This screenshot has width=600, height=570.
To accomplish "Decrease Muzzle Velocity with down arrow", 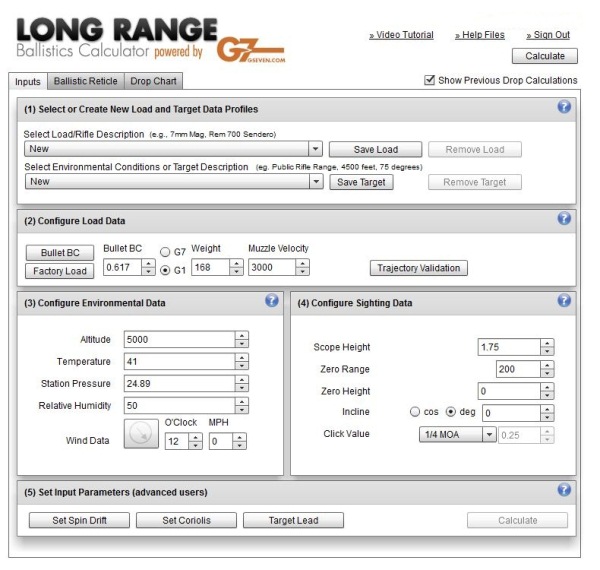I will [302, 271].
